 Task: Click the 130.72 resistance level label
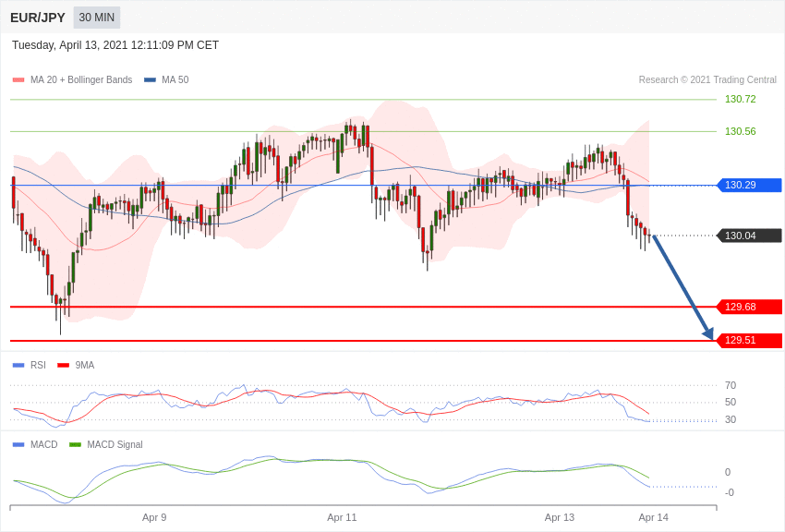pyautogui.click(x=741, y=99)
